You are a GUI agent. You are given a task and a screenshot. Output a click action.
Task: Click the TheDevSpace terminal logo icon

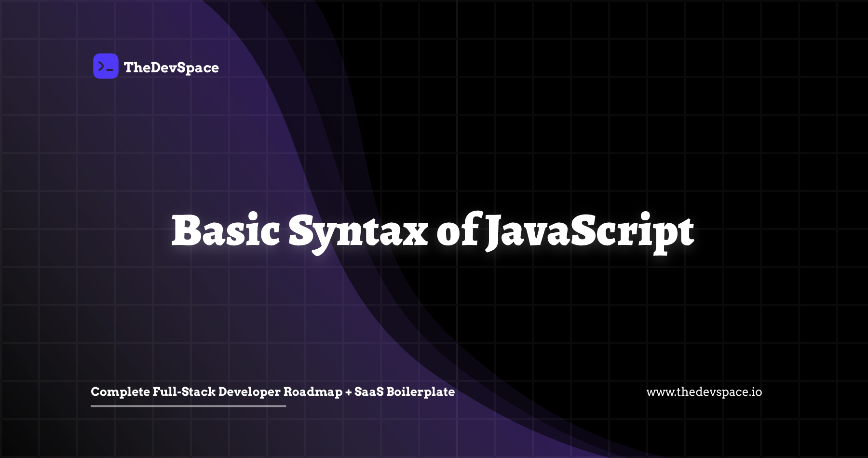106,66
